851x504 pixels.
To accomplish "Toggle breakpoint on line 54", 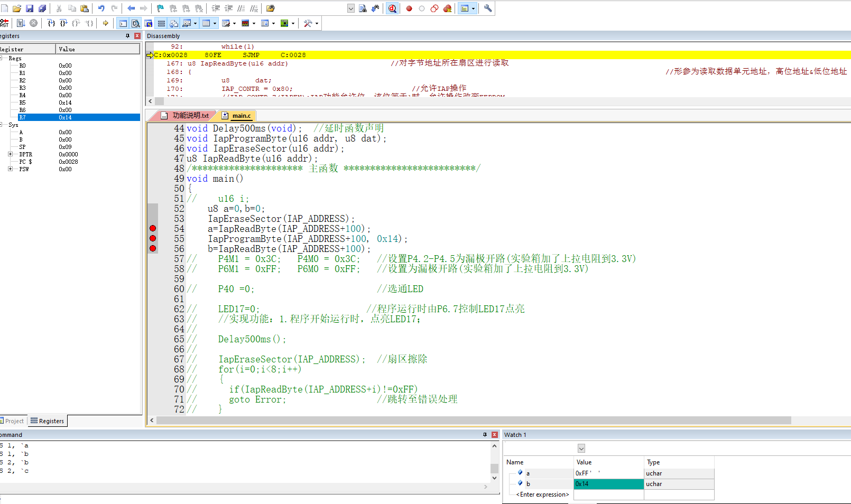I will [x=153, y=228].
